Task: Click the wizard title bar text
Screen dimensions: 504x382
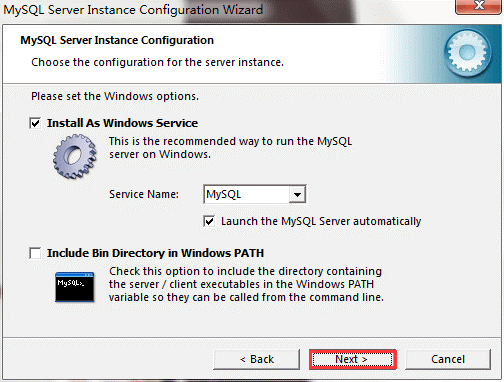Action: pos(133,10)
